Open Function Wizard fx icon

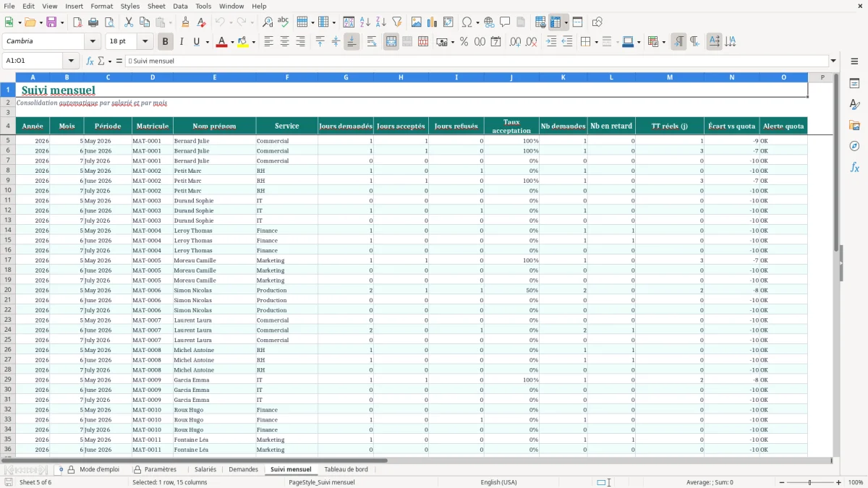point(90,61)
